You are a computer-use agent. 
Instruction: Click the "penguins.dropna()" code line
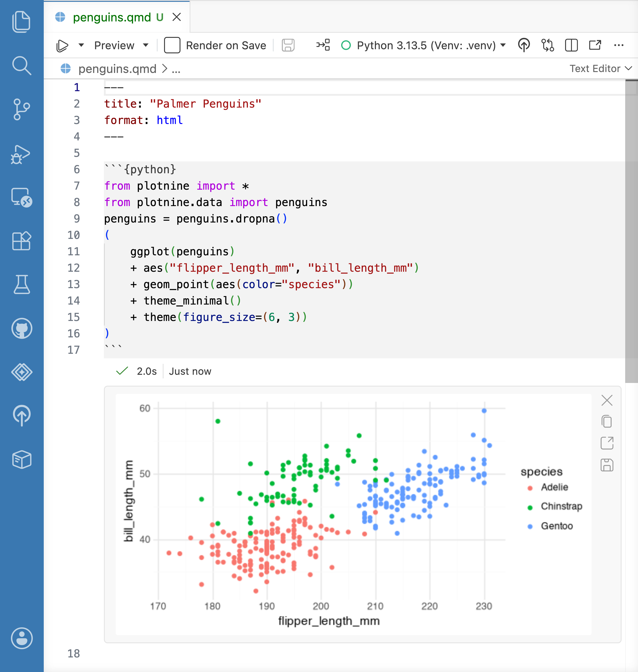pos(196,218)
